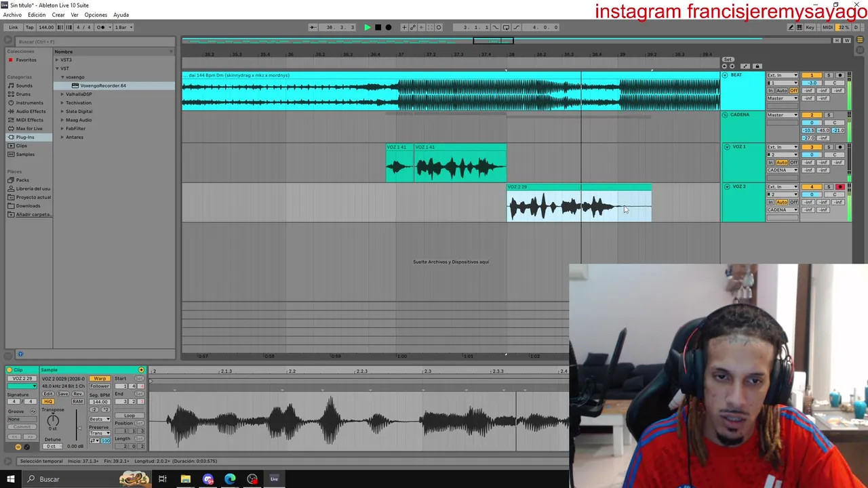Arm the VOZ 1 track for recording
Viewport: 868px width, 488px height.
tap(840, 147)
